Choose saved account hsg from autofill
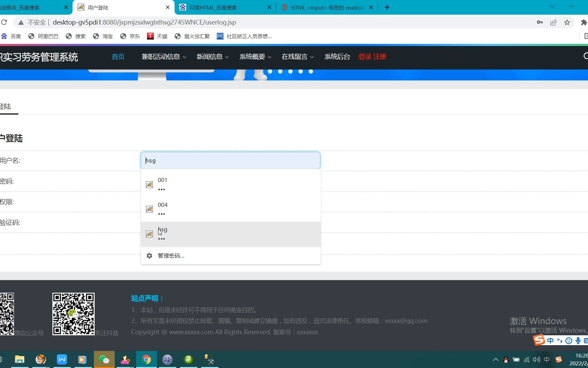 click(231, 234)
